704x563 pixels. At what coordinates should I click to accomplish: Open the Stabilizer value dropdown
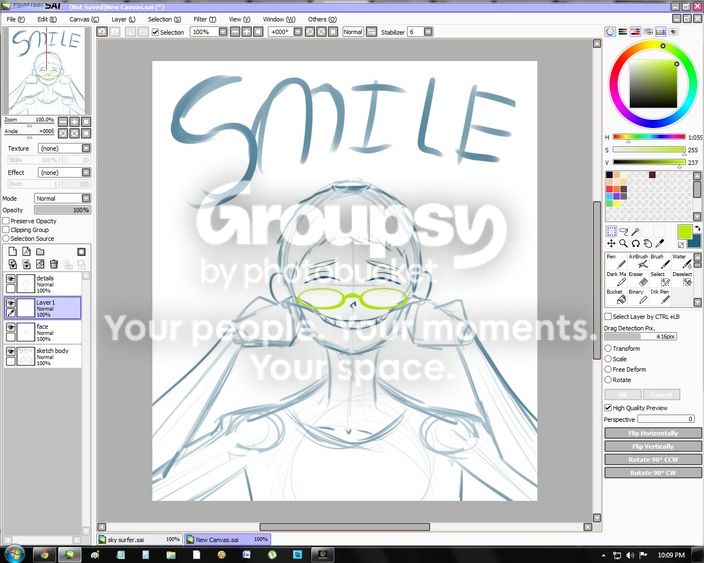point(428,32)
